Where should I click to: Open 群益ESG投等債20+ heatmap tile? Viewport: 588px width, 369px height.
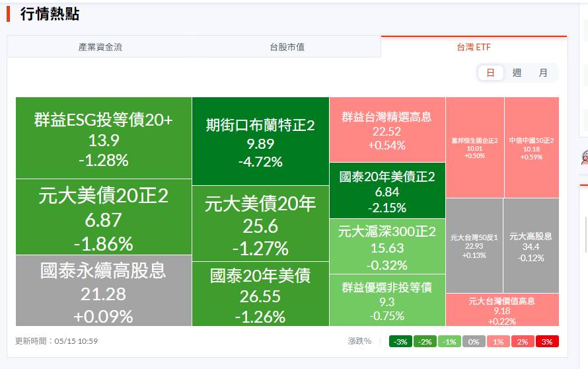(x=104, y=138)
